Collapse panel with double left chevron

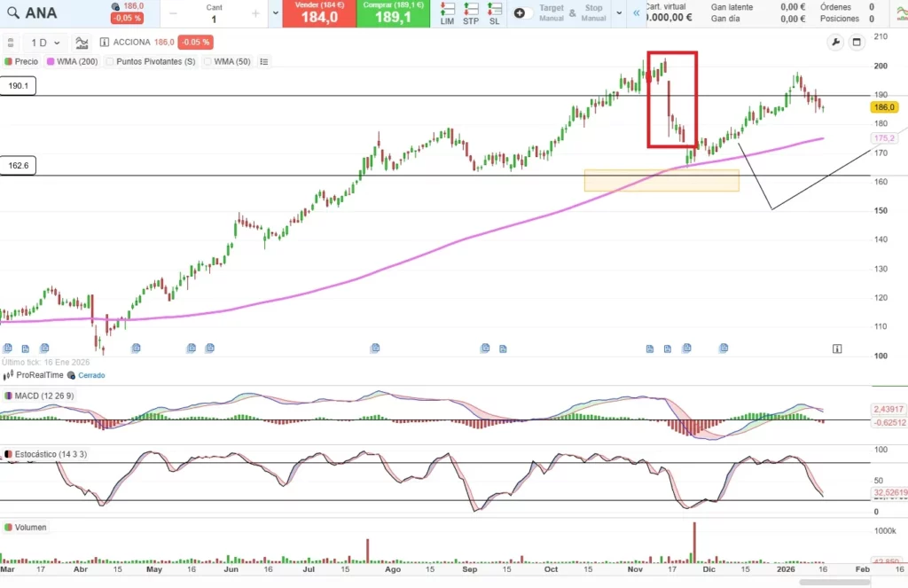[635, 13]
